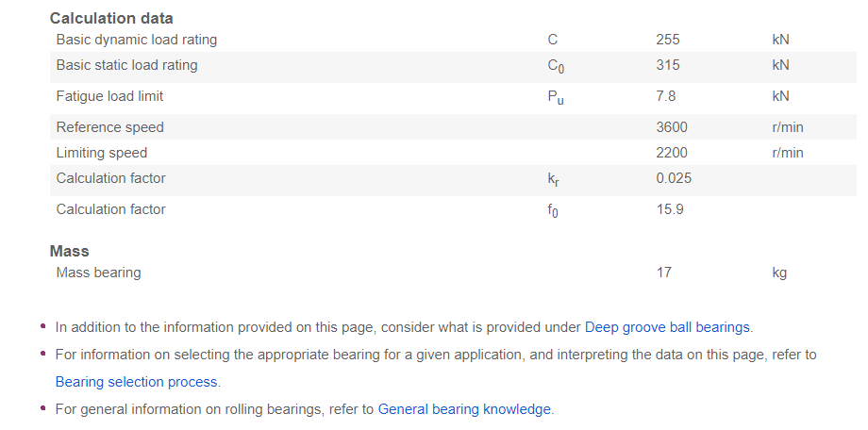Image resolution: width=868 pixels, height=430 pixels.
Task: Click the 255 dynamic load value
Action: [x=667, y=40]
